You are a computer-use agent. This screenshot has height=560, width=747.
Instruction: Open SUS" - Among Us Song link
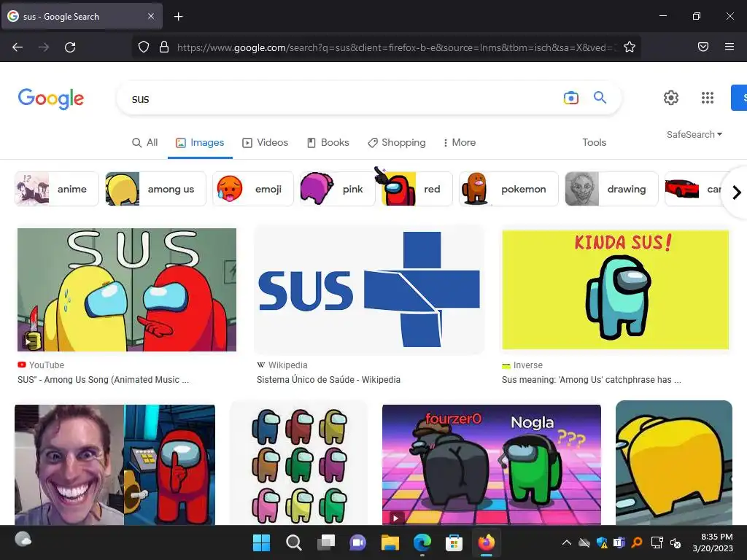pos(104,379)
